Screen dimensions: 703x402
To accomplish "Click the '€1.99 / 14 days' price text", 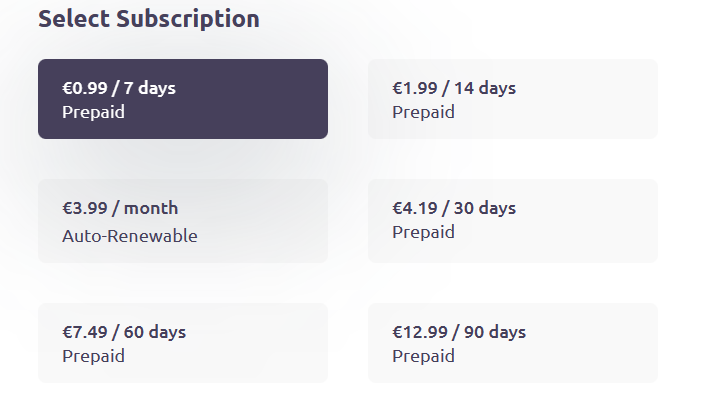I will (x=454, y=88).
